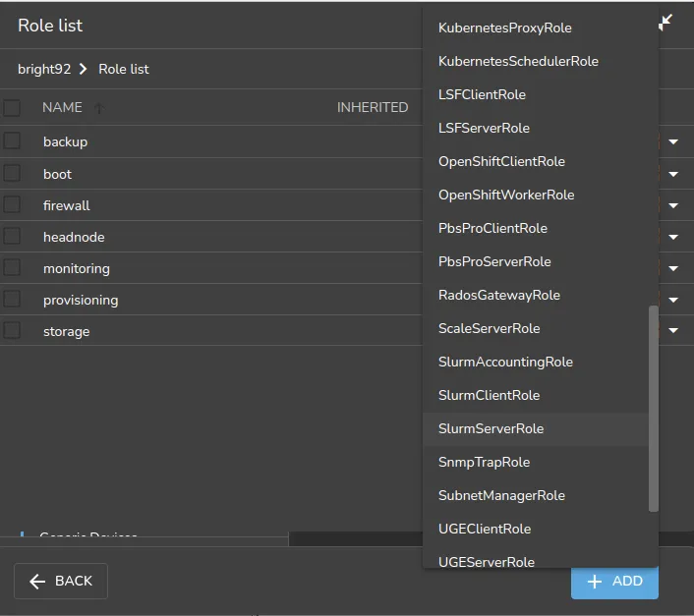Click the collapse window arrow icon
The width and height of the screenshot is (694, 616).
click(x=665, y=23)
